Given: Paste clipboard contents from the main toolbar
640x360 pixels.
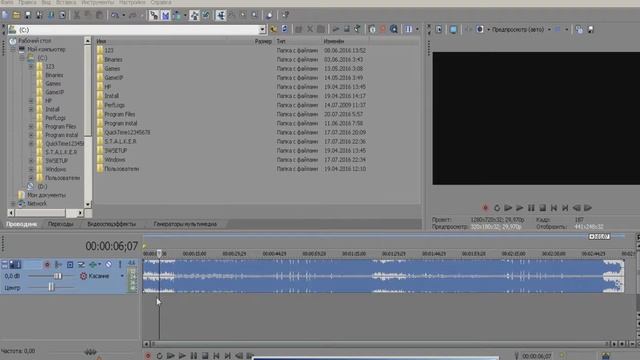Looking at the screenshot, I should click(x=99, y=16).
